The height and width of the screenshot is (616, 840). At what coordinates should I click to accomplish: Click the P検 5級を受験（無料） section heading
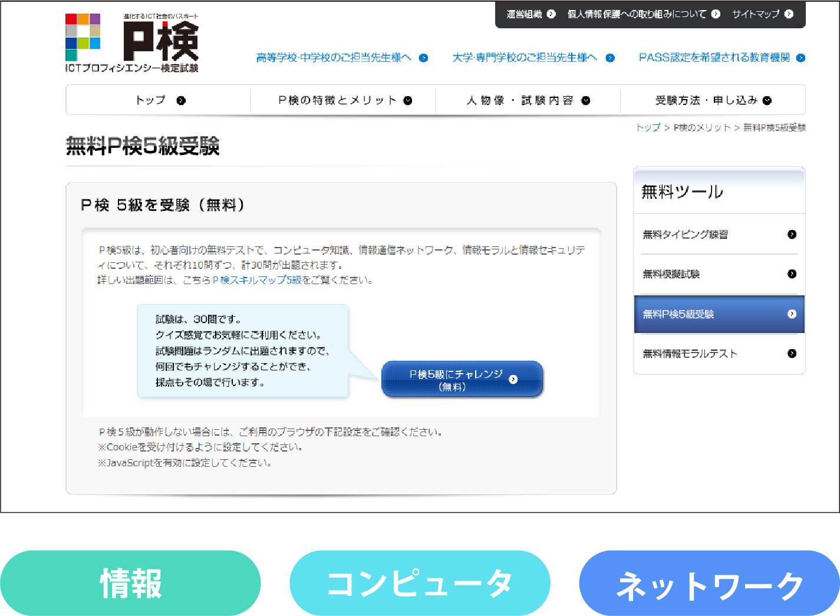163,205
